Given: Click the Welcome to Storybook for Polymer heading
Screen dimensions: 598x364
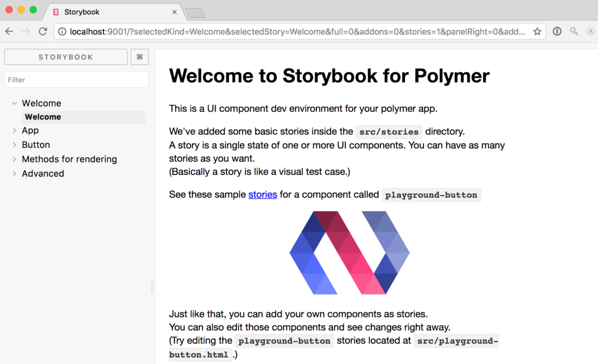Looking at the screenshot, I should pyautogui.click(x=329, y=76).
